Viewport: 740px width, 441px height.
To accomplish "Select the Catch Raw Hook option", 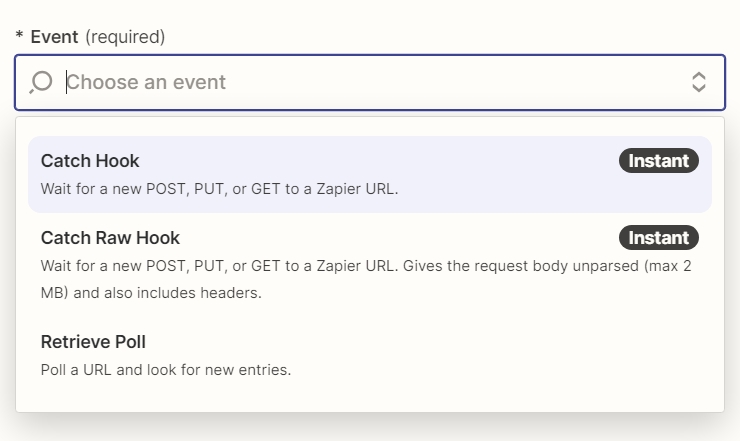I will [x=370, y=264].
